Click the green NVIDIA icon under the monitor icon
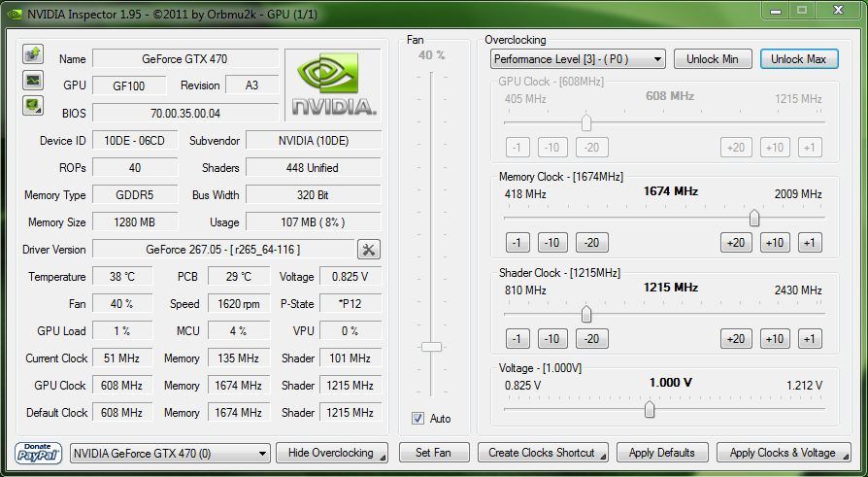Screen dimensions: 868x477 pos(33,105)
